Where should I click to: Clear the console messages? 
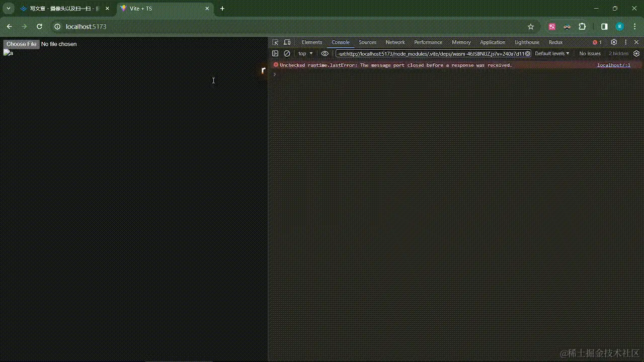coord(286,53)
